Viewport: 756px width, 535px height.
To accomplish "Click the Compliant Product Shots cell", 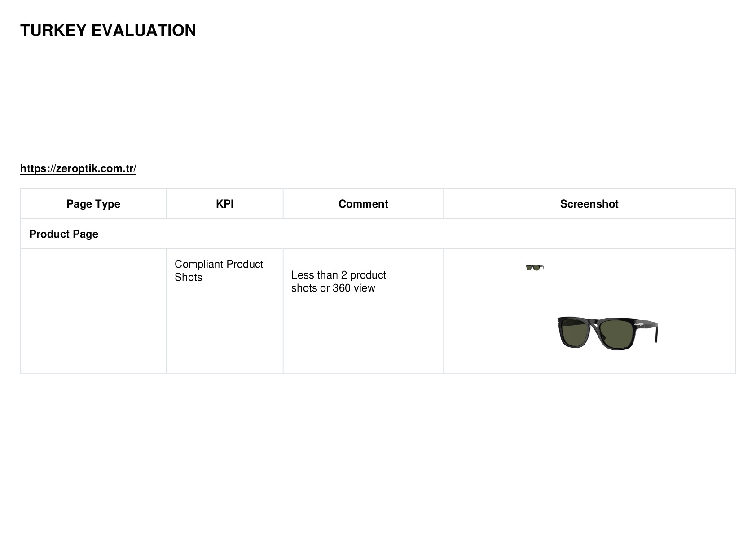I will coord(224,311).
